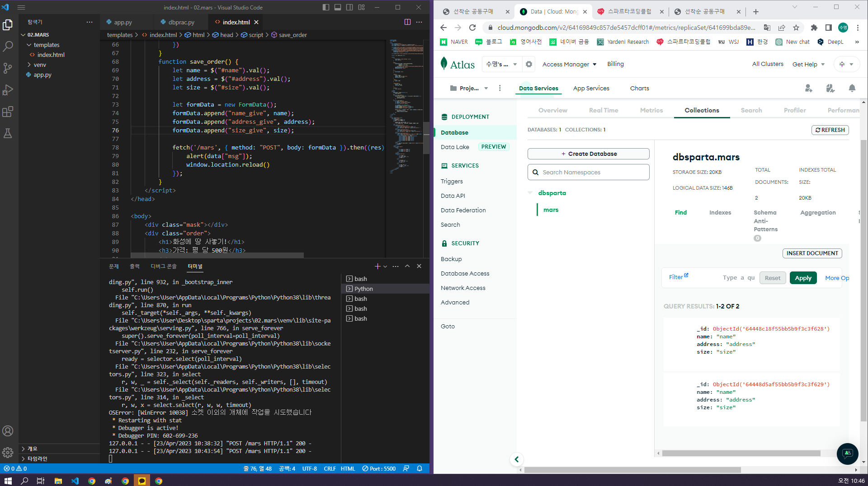Open the VS Code Search view
This screenshot has width=868, height=486.
(8, 47)
